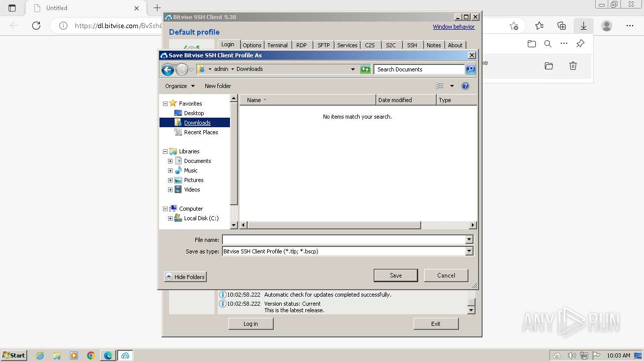Collapse the Computer tree group
644x362 pixels.
[165, 209]
